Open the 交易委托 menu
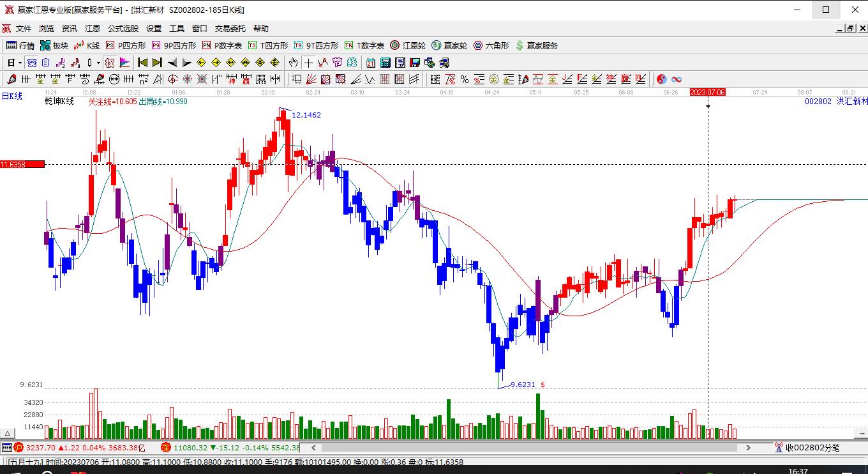Image resolution: width=868 pixels, height=474 pixels. pyautogui.click(x=230, y=29)
